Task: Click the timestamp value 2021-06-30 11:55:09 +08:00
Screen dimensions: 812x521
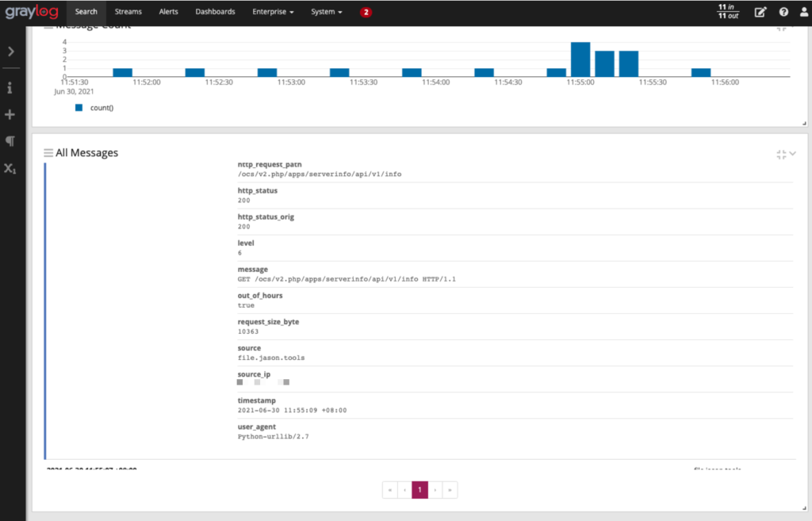Action: pos(292,410)
